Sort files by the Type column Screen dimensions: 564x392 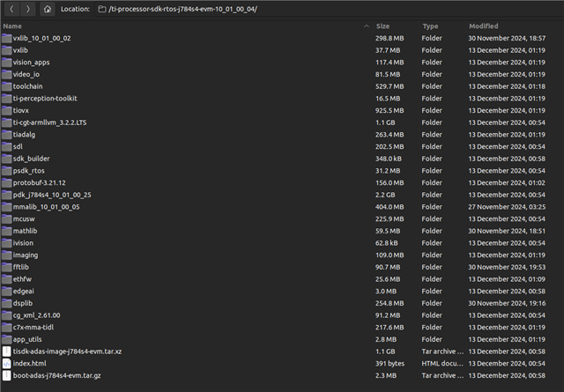[431, 26]
